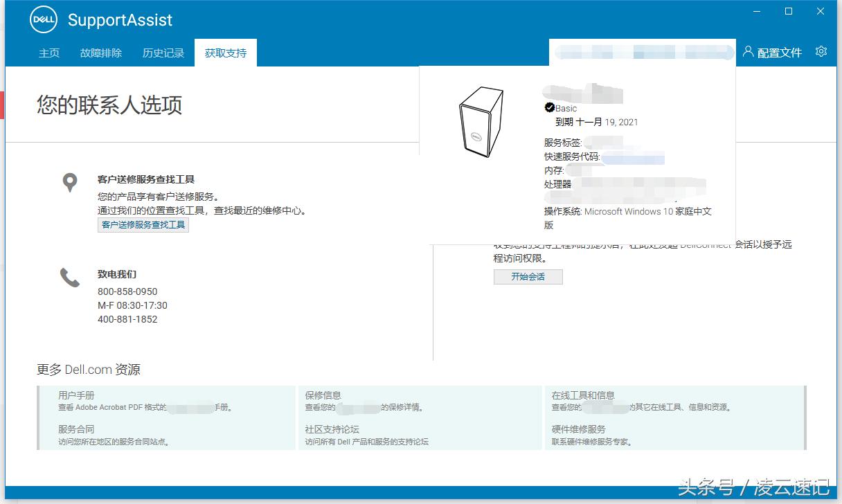Open the 故障排除 tab
The image size is (842, 504).
100,53
